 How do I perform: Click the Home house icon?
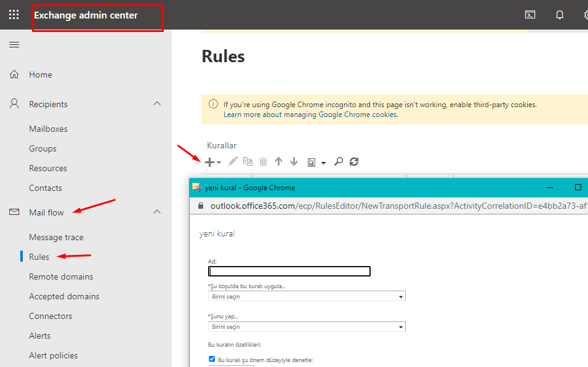[14, 75]
